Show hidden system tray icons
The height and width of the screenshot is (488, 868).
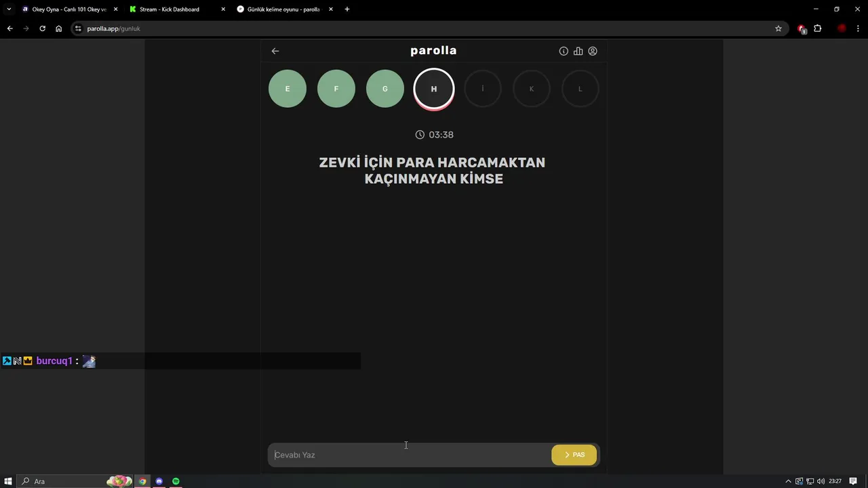tap(788, 481)
